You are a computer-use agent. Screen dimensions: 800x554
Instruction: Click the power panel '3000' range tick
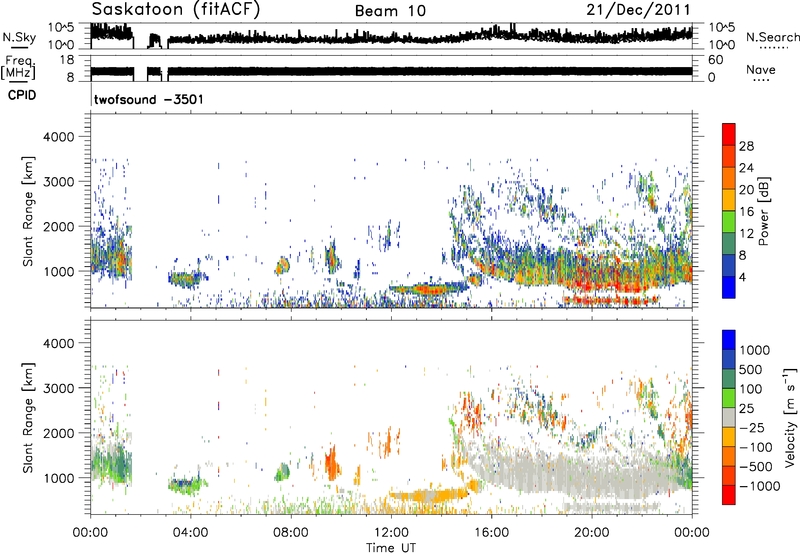[58, 182]
